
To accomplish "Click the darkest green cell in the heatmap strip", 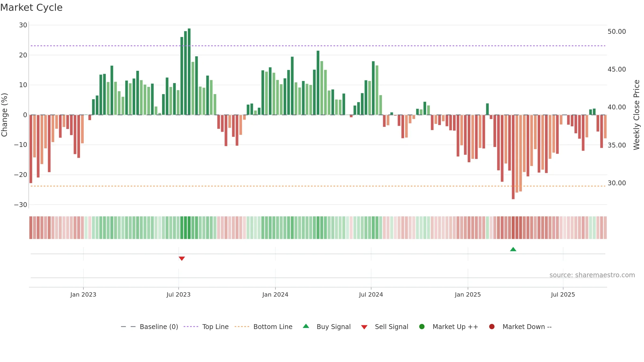I will pos(189,228).
